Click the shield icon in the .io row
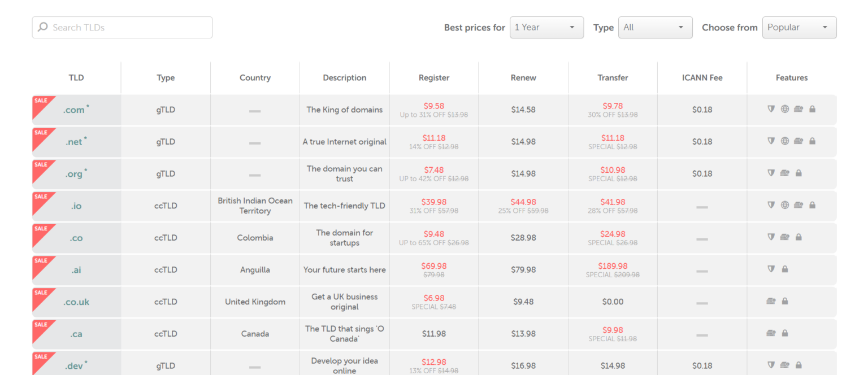This screenshot has height=375, width=868. pos(770,206)
